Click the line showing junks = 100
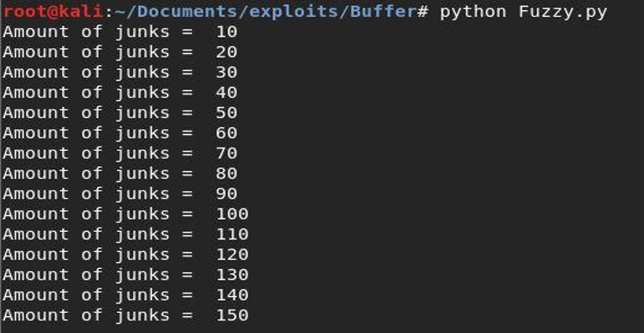The height and width of the screenshot is (333, 644). tap(126, 214)
